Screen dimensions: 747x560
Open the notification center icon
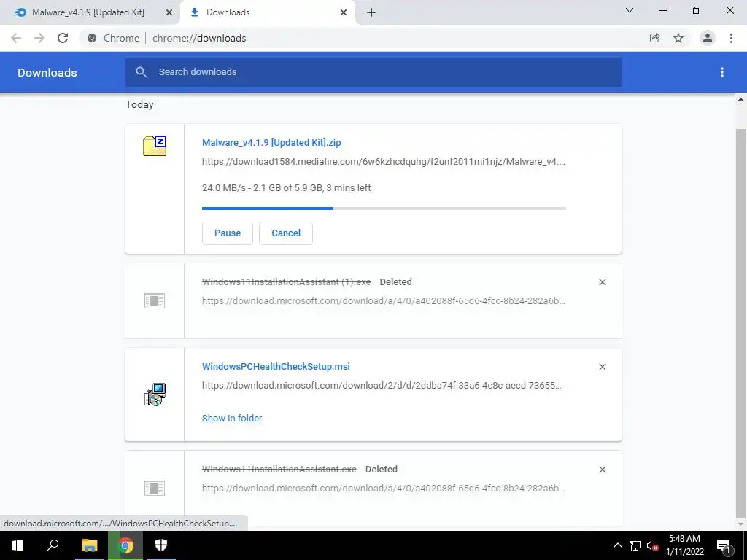pyautogui.click(x=724, y=545)
